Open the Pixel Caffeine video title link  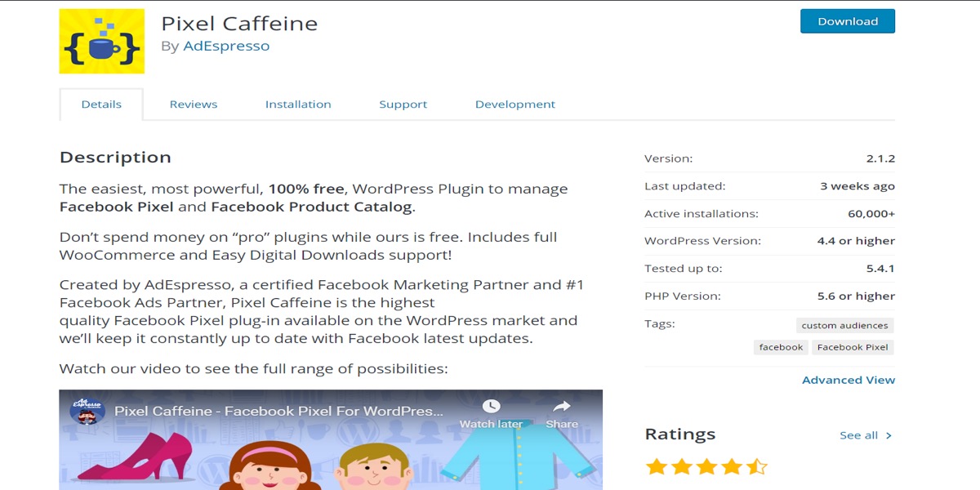click(x=279, y=412)
